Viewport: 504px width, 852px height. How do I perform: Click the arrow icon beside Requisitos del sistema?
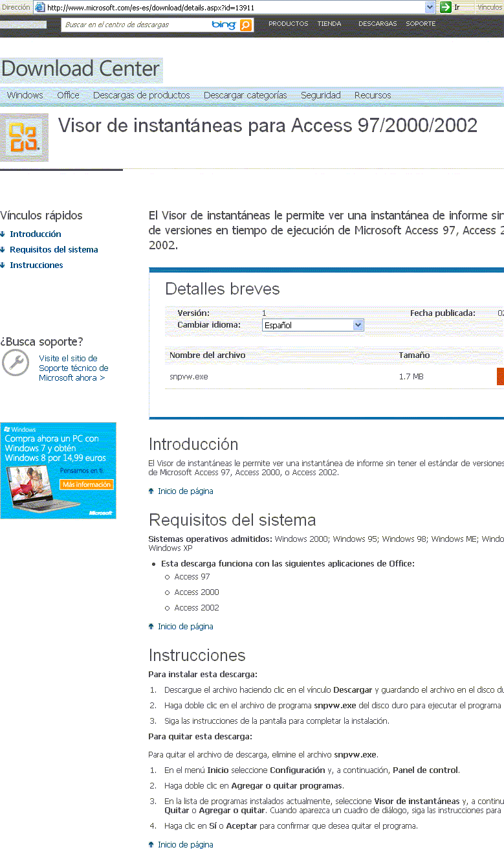(3, 250)
